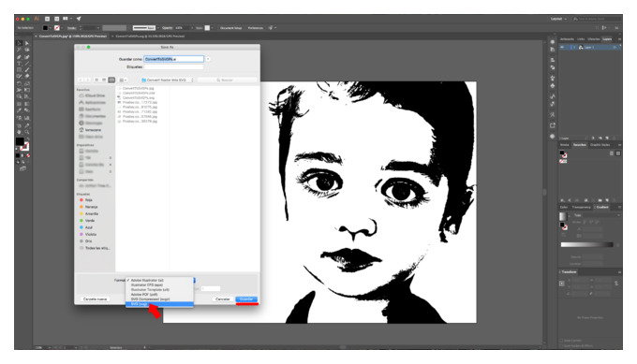Viewport: 637px width, 364px height.
Task: Hide Layer 1 with its eye icon
Action: click(x=562, y=48)
